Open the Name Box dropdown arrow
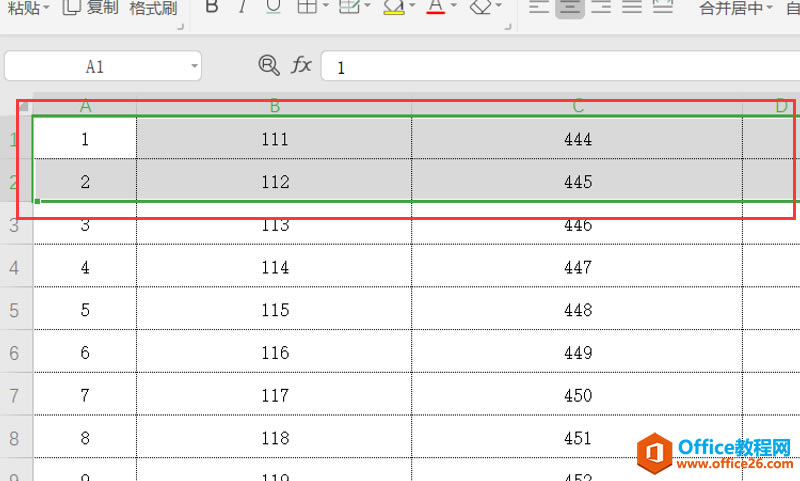The width and height of the screenshot is (800, 481). [194, 66]
